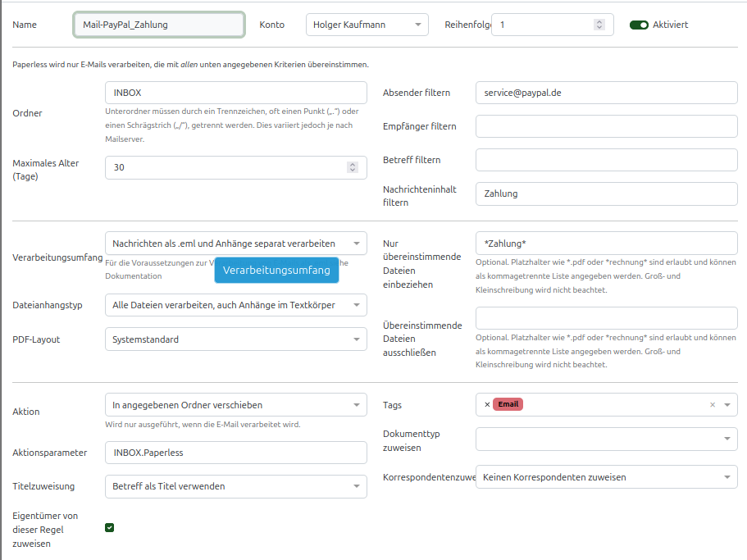The width and height of the screenshot is (747, 560).
Task: Click the Absender filtern field
Action: [x=606, y=93]
